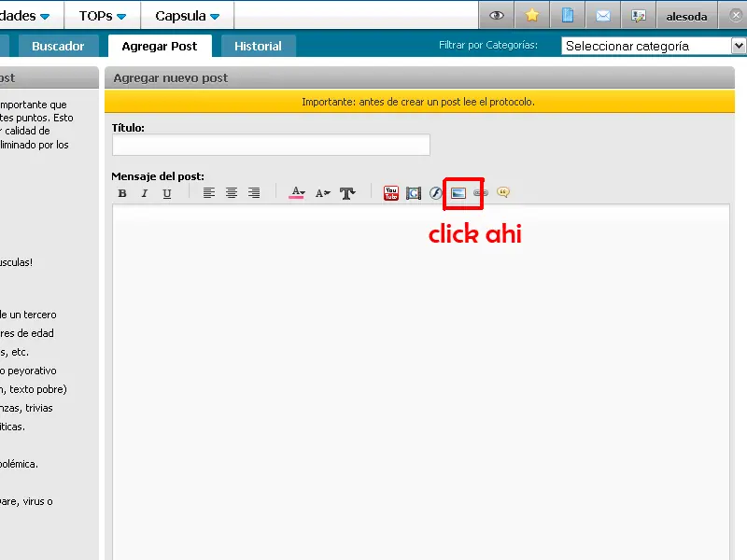
Task: Center-align the post text
Action: [232, 193]
